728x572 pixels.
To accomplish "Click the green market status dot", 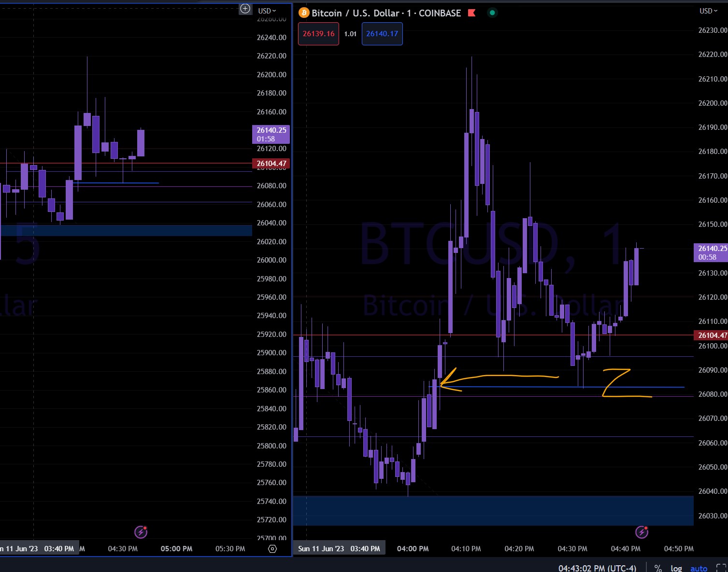I will [x=492, y=13].
